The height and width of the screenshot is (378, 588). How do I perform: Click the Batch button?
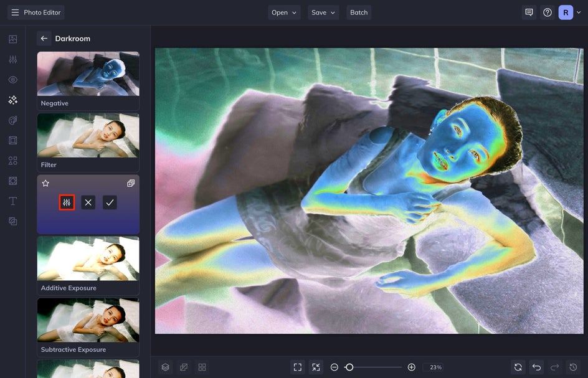pos(359,12)
